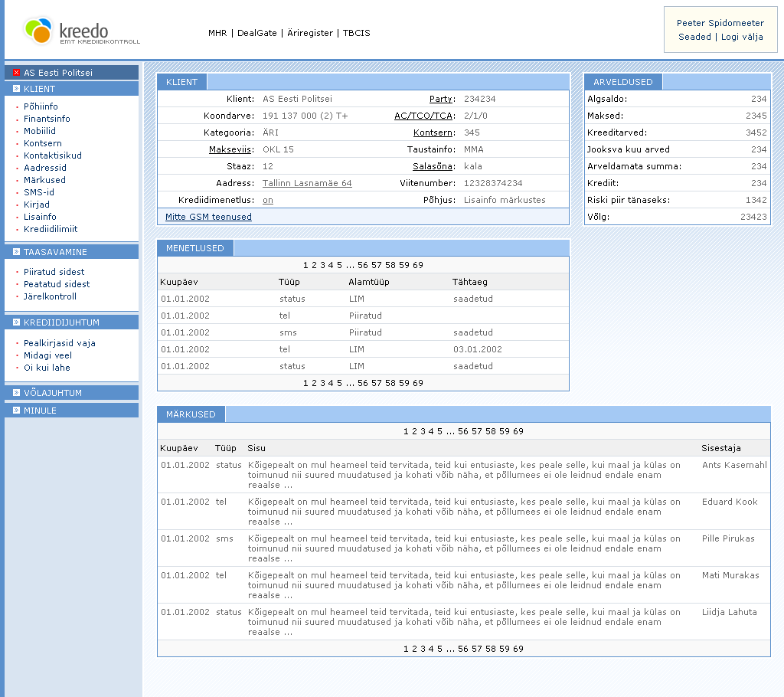Go to page 2 in the top Märkused pager

(414, 431)
